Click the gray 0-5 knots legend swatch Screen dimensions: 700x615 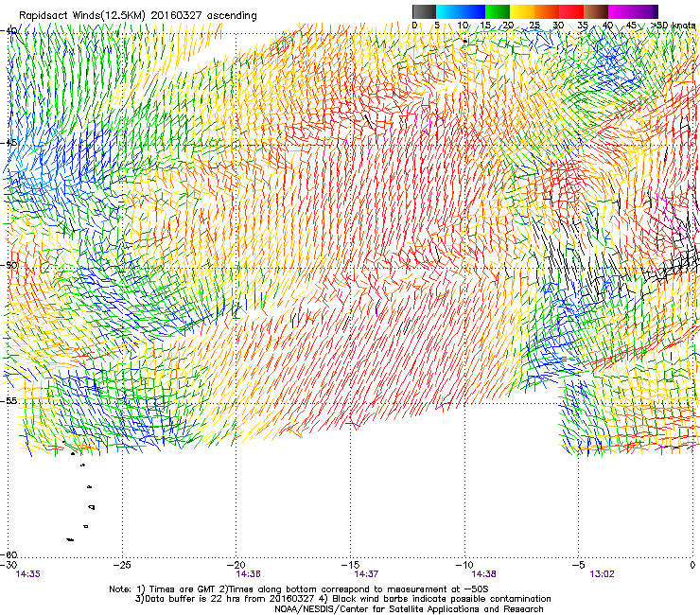pos(424,11)
